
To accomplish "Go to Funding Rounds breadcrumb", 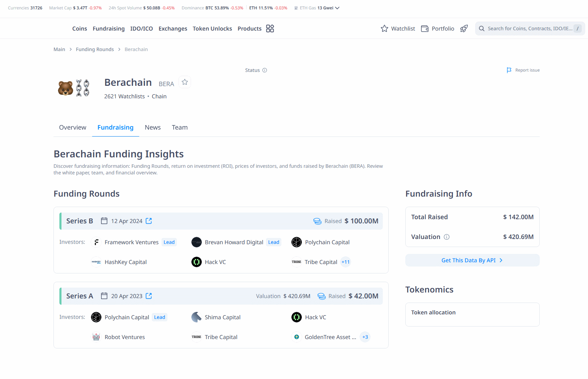I will 95,49.
